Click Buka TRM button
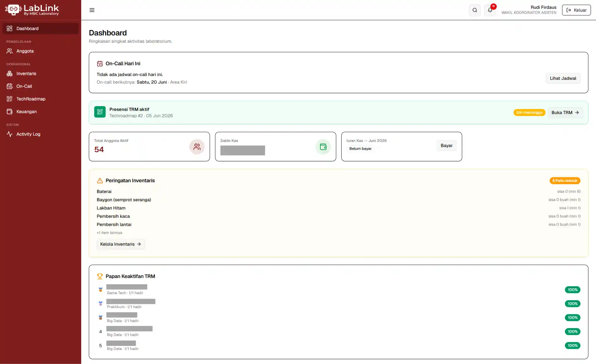The image size is (596, 364). 565,113
